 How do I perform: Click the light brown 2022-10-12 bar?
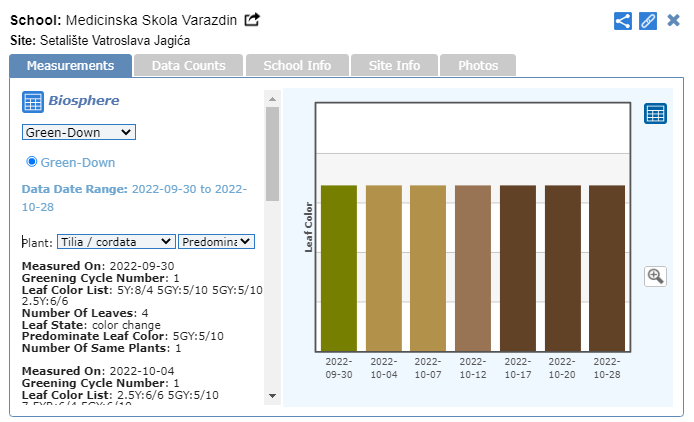click(x=473, y=268)
